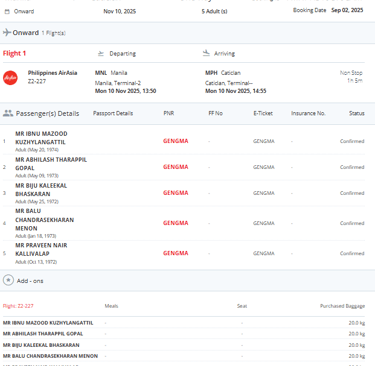Select the Flight 1 heading
Screen dimensions: 375x366
tap(14, 53)
